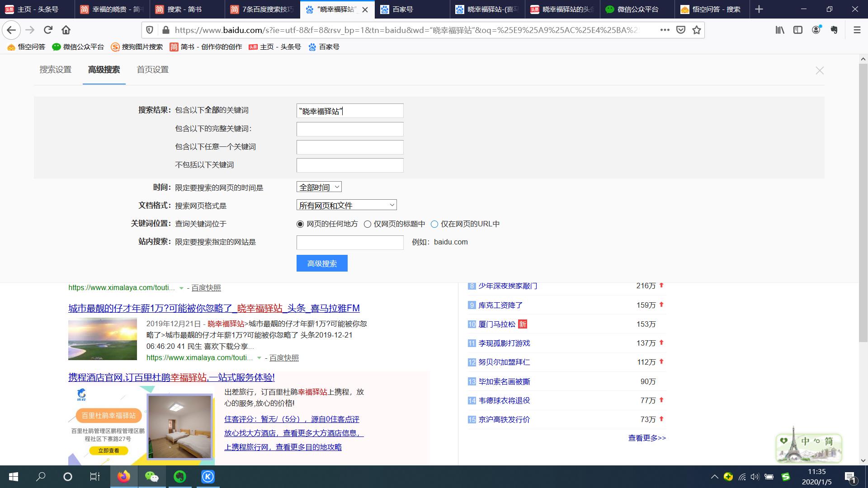Save to Pocket icon in address bar
The height and width of the screenshot is (488, 868).
(x=680, y=30)
